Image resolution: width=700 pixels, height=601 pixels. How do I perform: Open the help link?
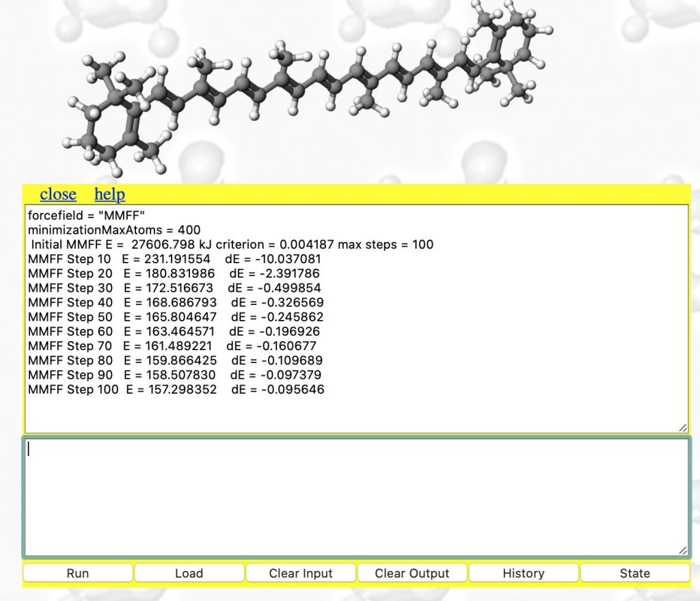109,194
